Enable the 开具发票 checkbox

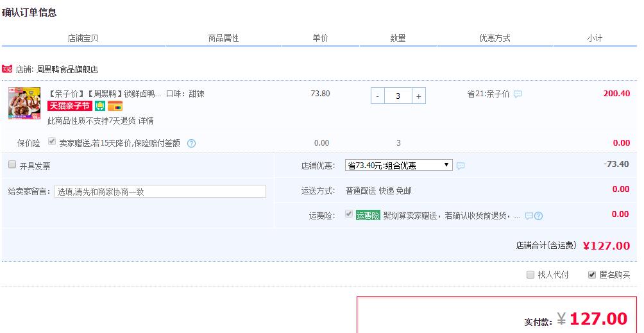[12, 165]
